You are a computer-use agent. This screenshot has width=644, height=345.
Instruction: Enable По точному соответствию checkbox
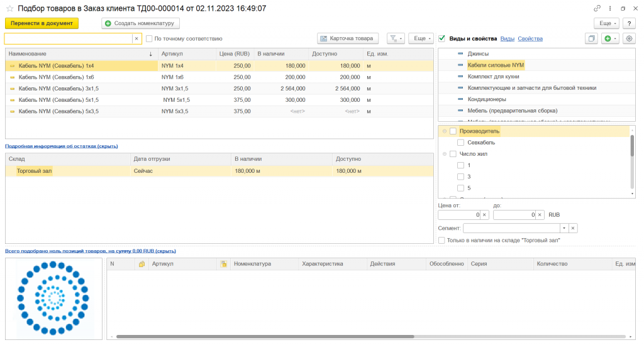pyautogui.click(x=149, y=38)
